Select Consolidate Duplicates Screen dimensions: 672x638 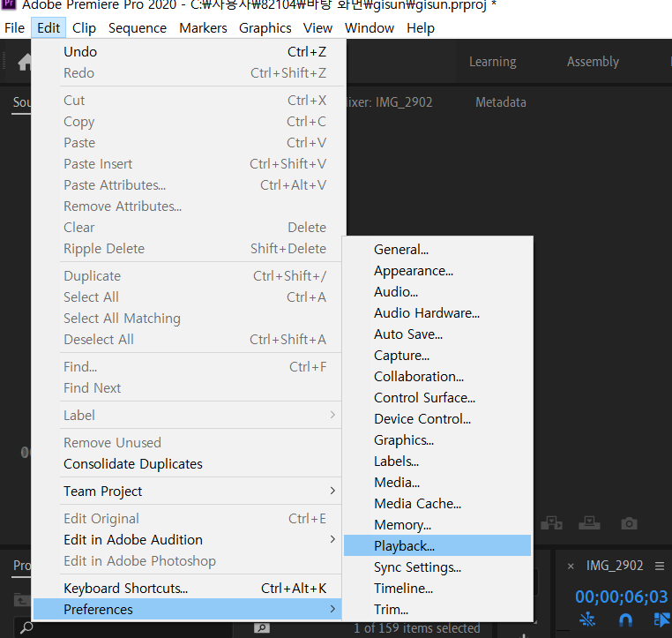188,464
